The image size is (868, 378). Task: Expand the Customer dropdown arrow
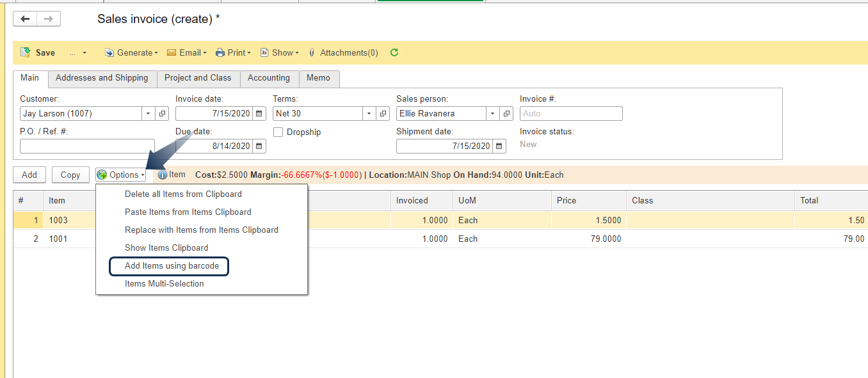pyautogui.click(x=149, y=114)
